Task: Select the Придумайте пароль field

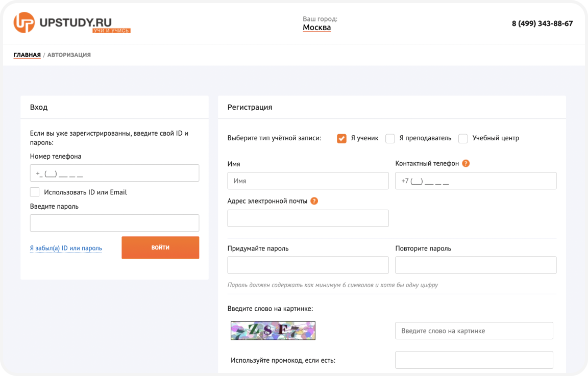Action: pyautogui.click(x=308, y=265)
